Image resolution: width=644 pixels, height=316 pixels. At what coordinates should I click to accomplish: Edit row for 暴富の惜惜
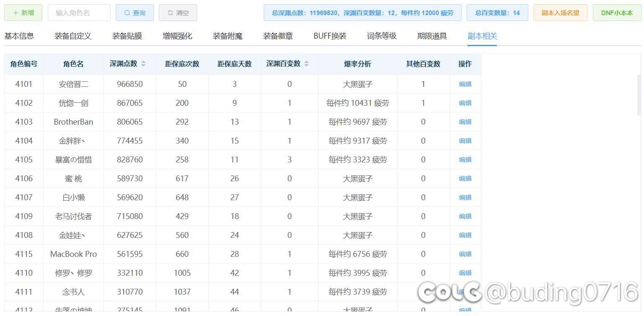(465, 159)
